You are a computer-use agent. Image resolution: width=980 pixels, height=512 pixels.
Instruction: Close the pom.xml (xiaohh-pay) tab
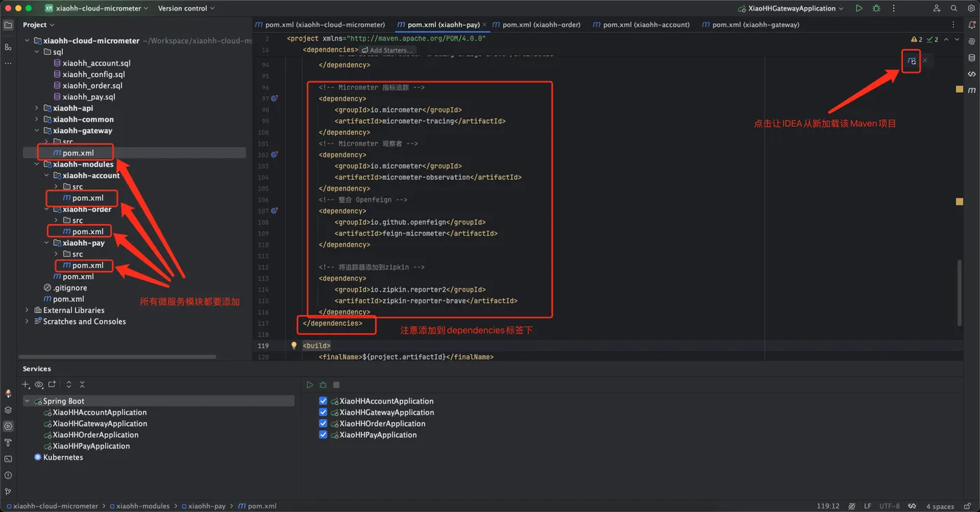point(484,25)
